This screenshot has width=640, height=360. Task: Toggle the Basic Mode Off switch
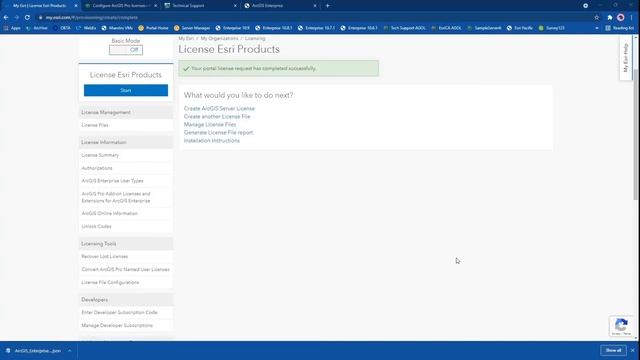pos(126,50)
